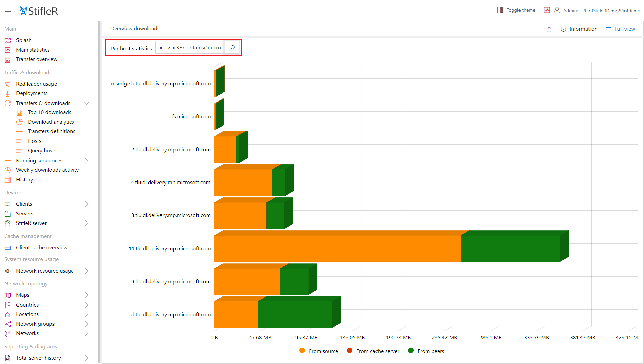644x364 pixels.
Task: Open Download analytics page
Action: (51, 122)
